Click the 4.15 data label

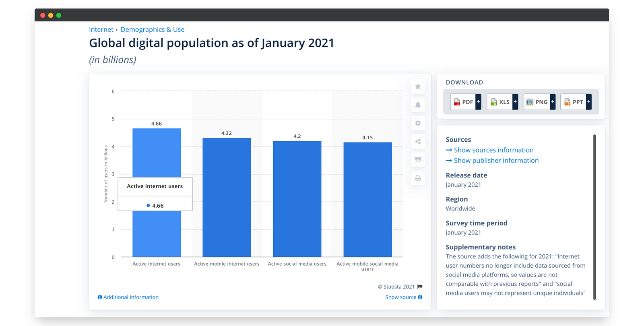pos(367,138)
